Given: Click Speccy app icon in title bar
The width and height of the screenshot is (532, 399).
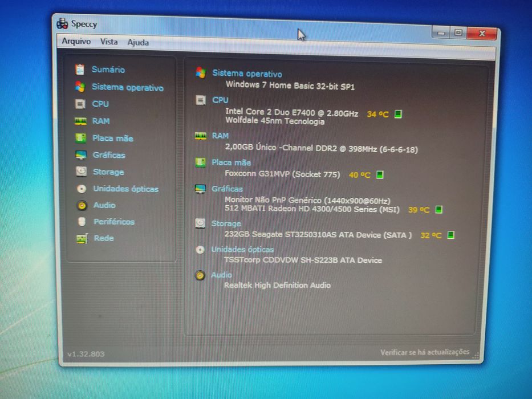Looking at the screenshot, I should point(62,24).
